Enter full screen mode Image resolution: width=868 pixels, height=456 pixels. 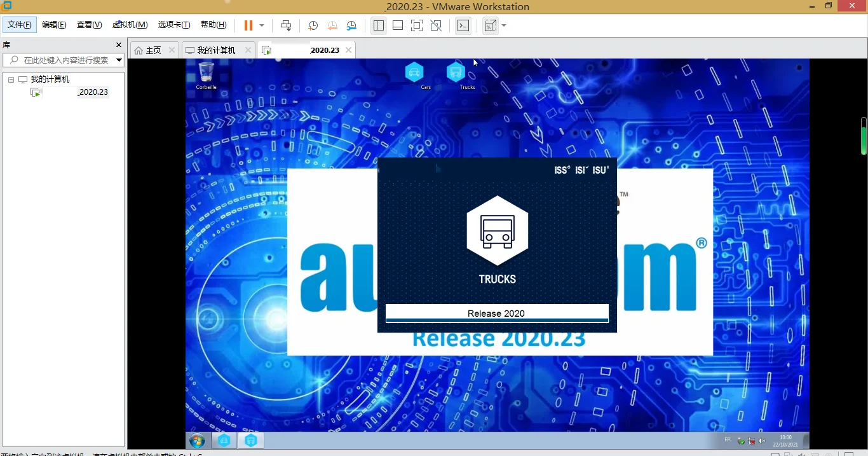tap(417, 25)
